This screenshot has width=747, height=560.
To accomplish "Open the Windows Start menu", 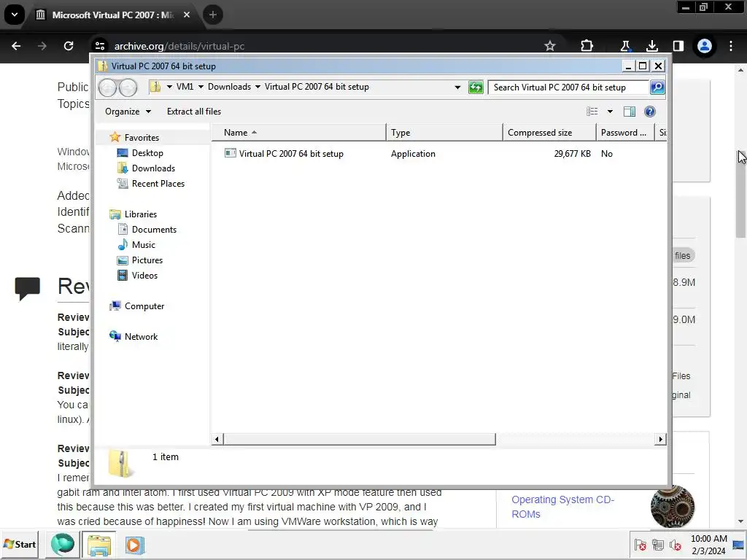I will 20,544.
